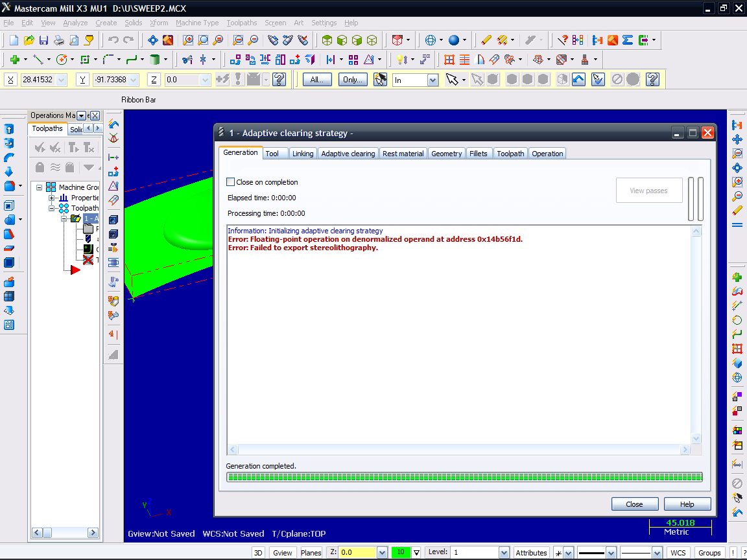Click the Zoom window magnifier icon

(x=188, y=40)
